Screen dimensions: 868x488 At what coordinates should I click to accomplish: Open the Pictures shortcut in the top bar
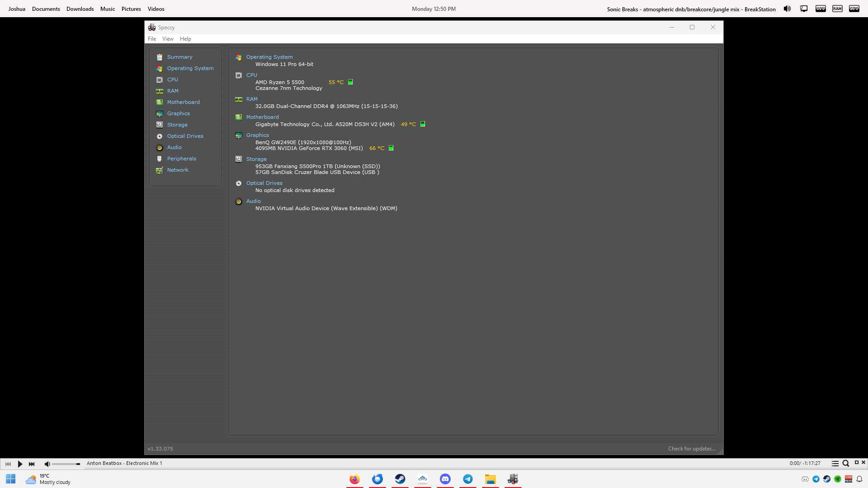pos(131,9)
